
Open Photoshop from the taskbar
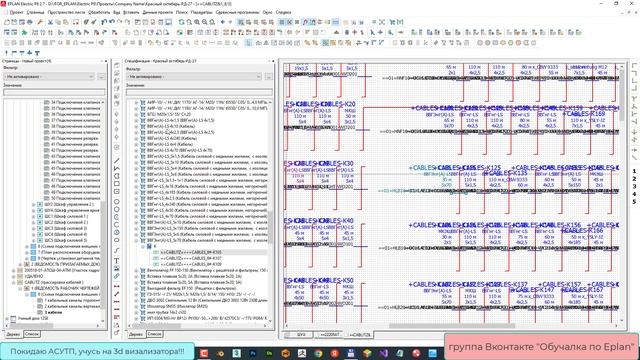coord(253,353)
